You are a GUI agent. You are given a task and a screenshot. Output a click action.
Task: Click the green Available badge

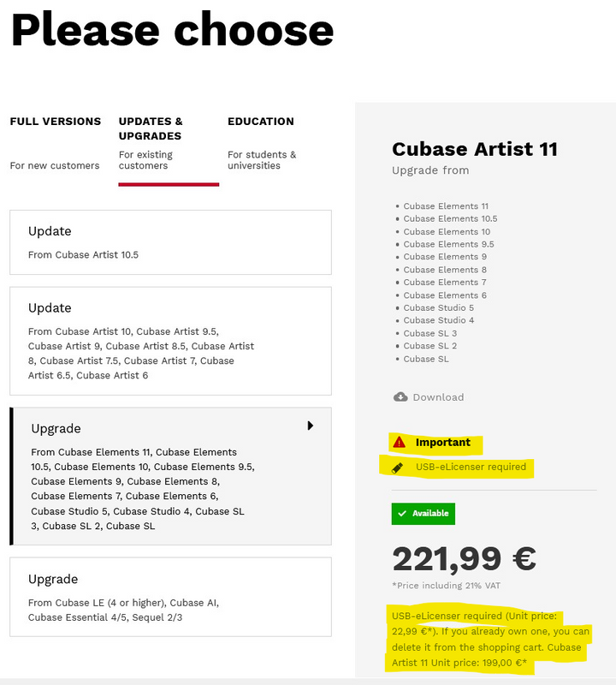(x=423, y=514)
